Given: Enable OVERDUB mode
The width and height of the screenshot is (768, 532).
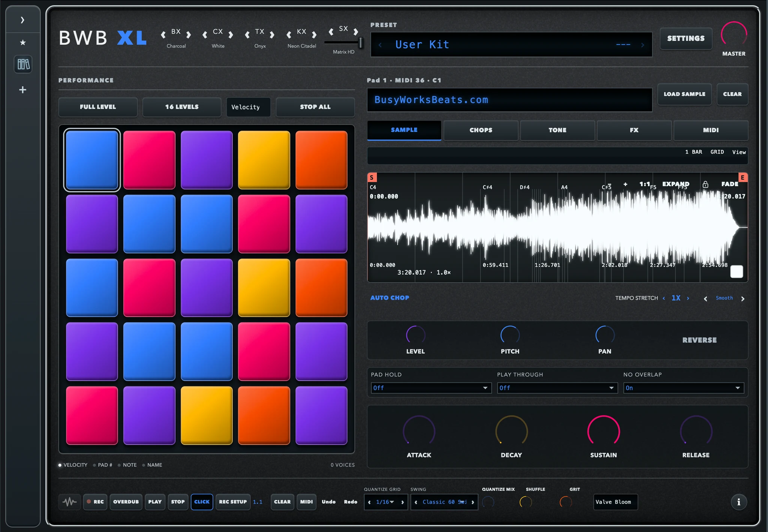Looking at the screenshot, I should pyautogui.click(x=126, y=502).
